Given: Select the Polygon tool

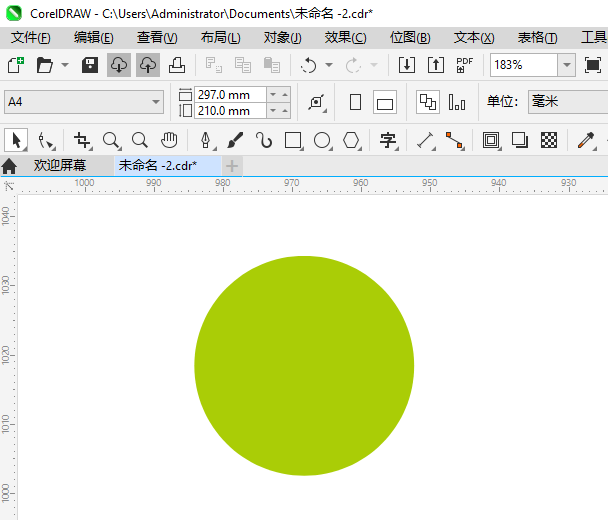Looking at the screenshot, I should coord(352,140).
